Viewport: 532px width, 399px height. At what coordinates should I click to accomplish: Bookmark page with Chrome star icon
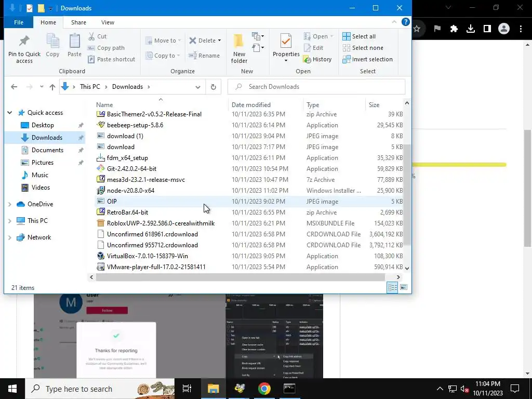click(x=417, y=29)
